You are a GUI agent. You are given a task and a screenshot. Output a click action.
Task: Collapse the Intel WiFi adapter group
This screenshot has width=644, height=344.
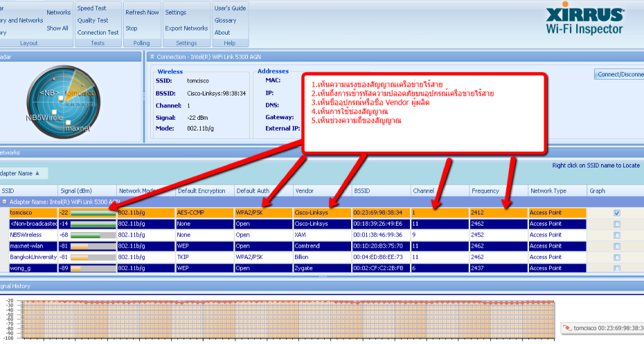pyautogui.click(x=5, y=202)
